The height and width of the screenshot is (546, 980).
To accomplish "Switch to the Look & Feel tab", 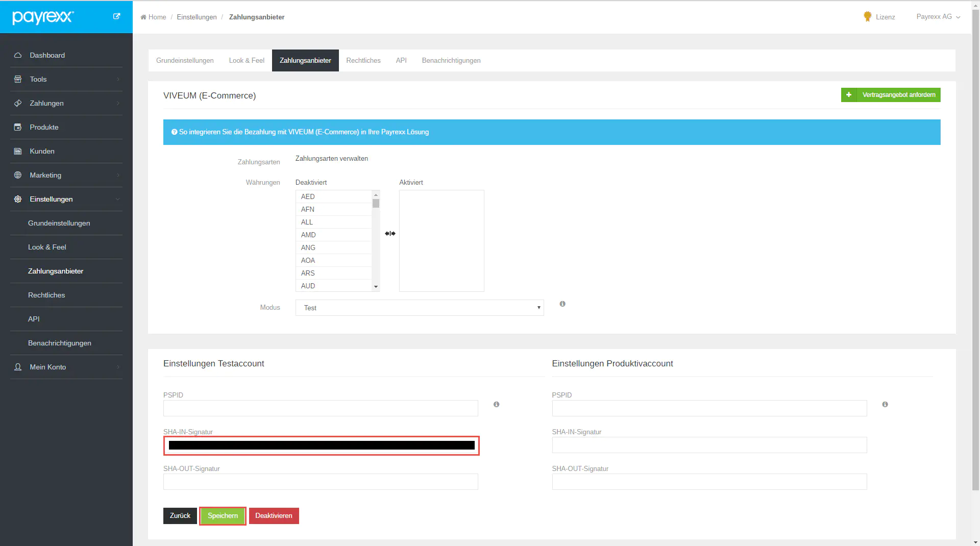I will (x=247, y=61).
